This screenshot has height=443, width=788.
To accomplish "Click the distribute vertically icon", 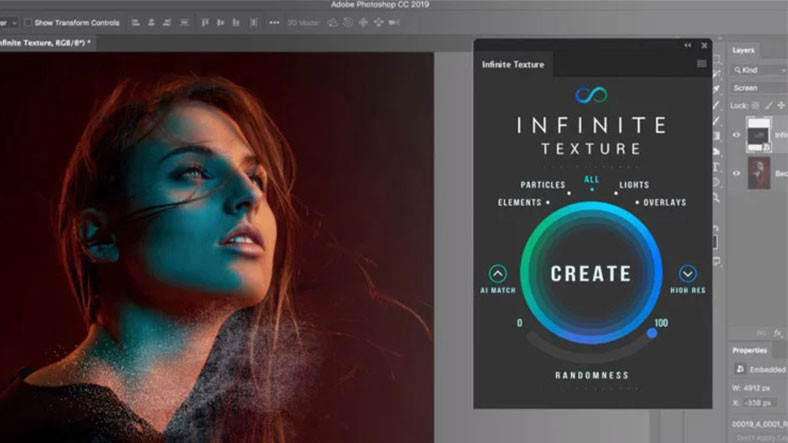I will click(x=254, y=23).
